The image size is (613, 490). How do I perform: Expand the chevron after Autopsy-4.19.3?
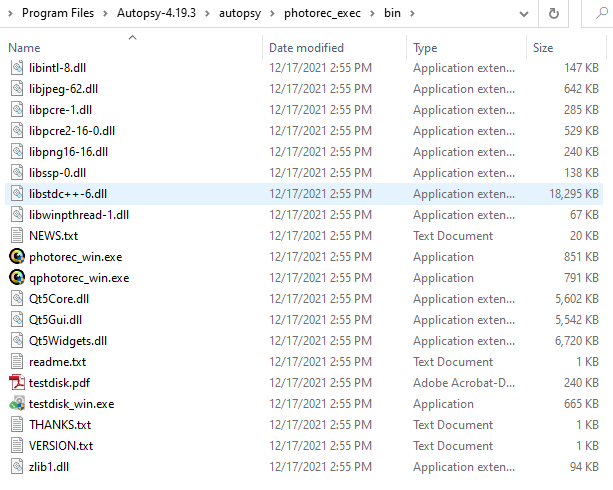(207, 14)
